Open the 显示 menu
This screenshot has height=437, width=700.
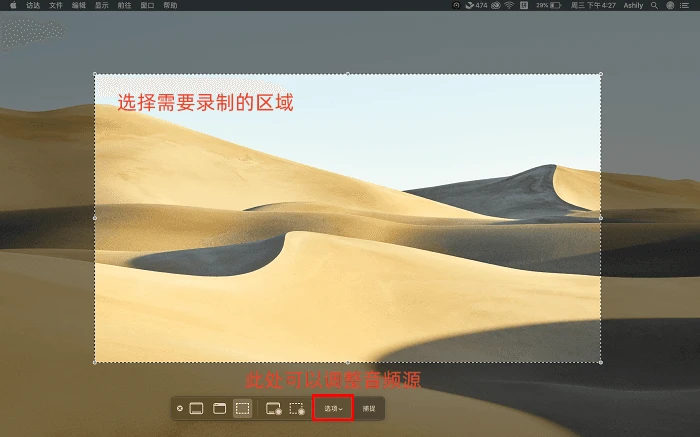point(101,5)
